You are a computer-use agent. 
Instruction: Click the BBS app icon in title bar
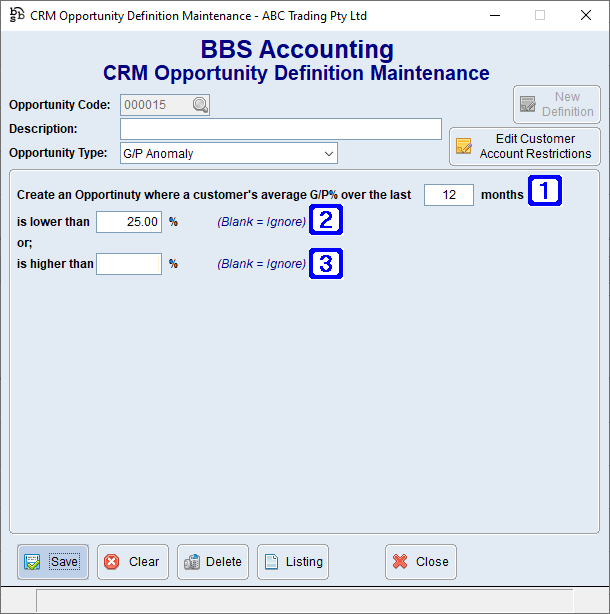(17, 15)
